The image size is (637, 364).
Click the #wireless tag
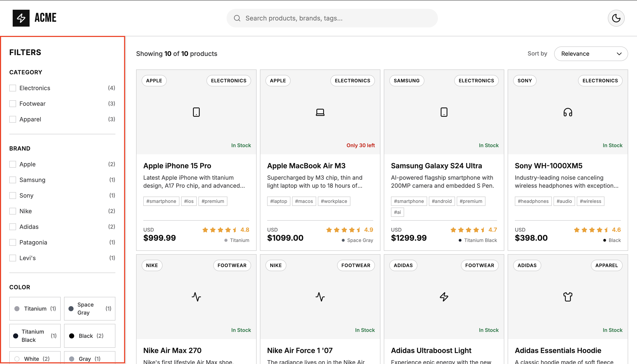(x=590, y=201)
